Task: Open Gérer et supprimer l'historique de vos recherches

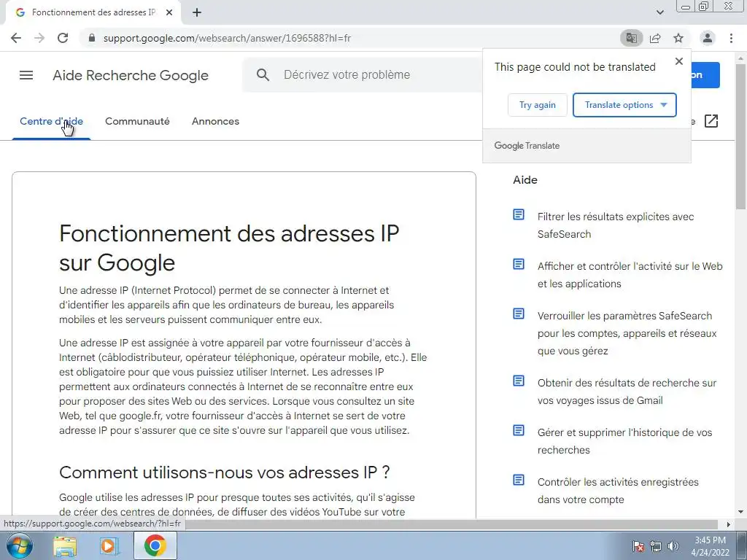Action: tap(624, 441)
